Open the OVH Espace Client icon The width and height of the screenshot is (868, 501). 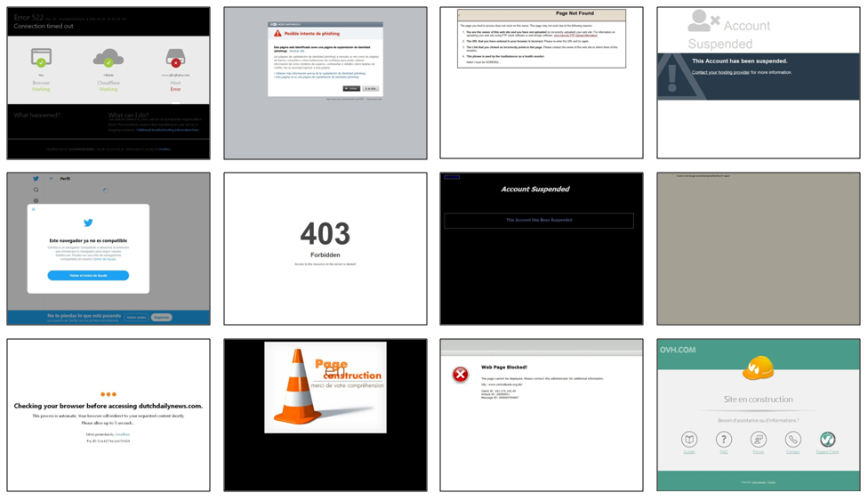828,440
